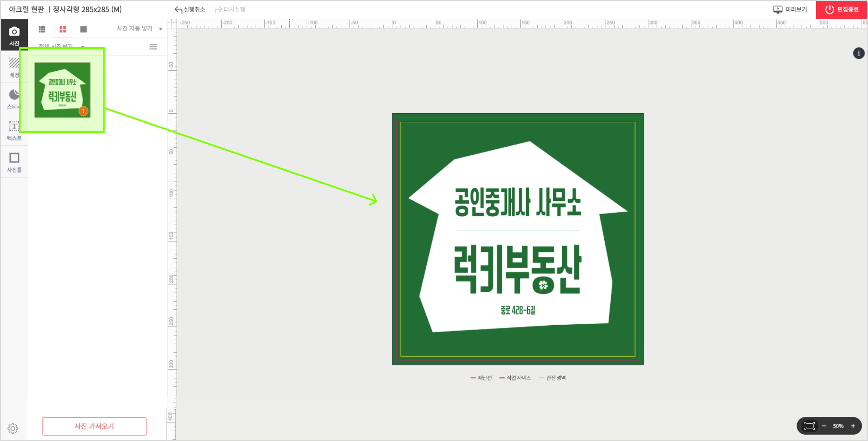868x441 pixels.
Task: Click the 실행취소 undo icon
Action: coord(178,9)
